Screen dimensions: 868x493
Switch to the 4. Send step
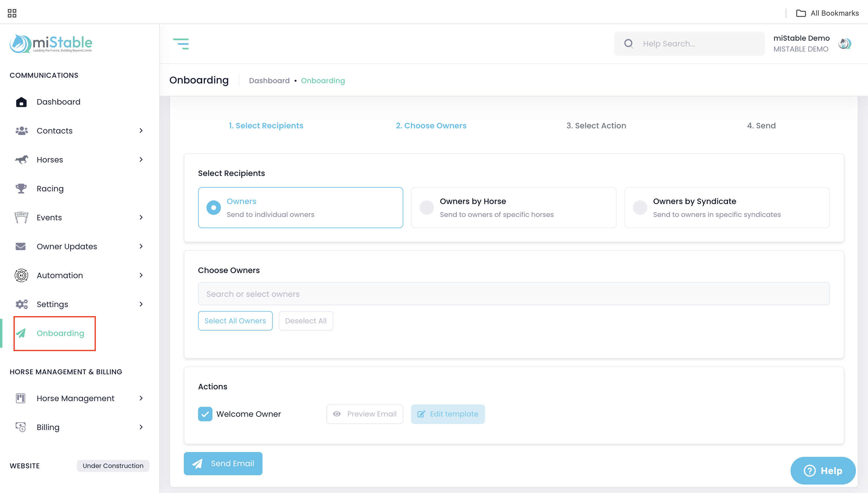pyautogui.click(x=761, y=126)
